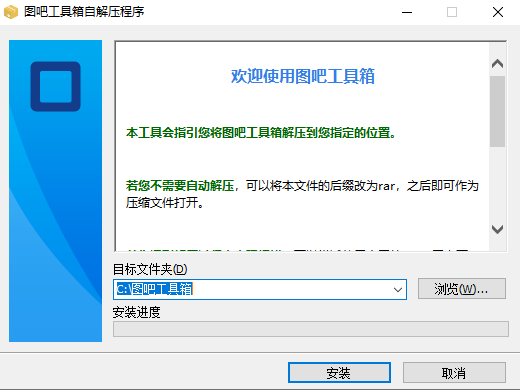The image size is (520, 390).
Task: Click the welcome text scrollbar thumb
Action: pos(497,111)
